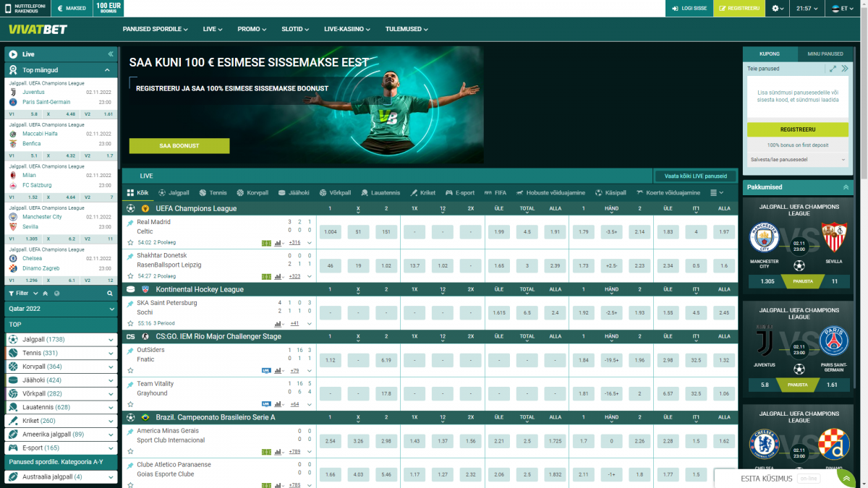Collapse the left Live sidebar panel
The height and width of the screenshot is (488, 868).
coord(111,54)
